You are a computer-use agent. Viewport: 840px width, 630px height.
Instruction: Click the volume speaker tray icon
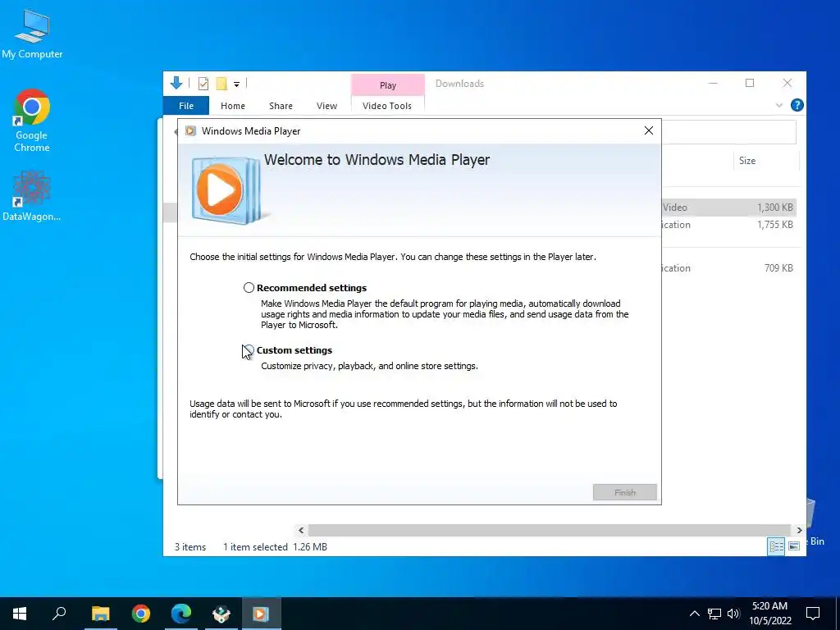(733, 614)
